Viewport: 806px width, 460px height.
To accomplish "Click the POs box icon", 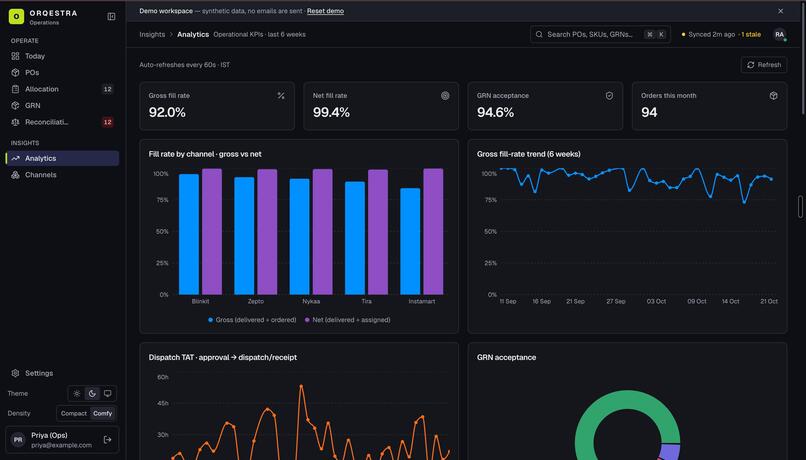I will (15, 72).
